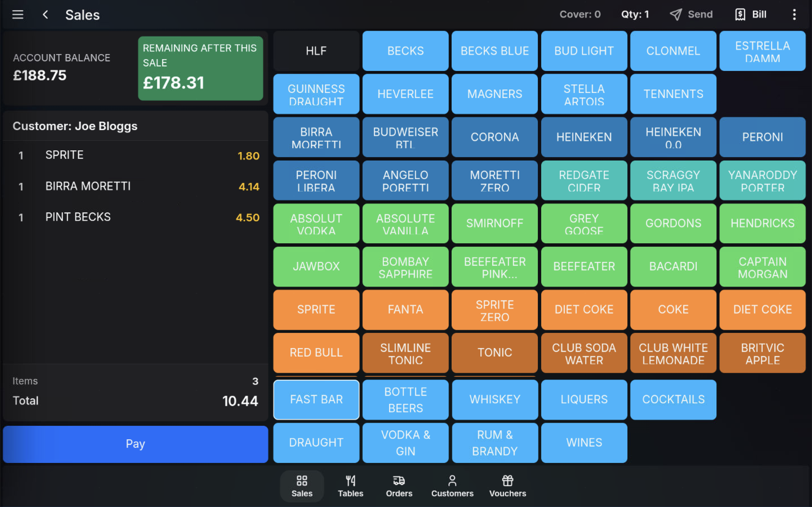Add BOMBAY SAPPHIRE to the order

tap(406, 267)
